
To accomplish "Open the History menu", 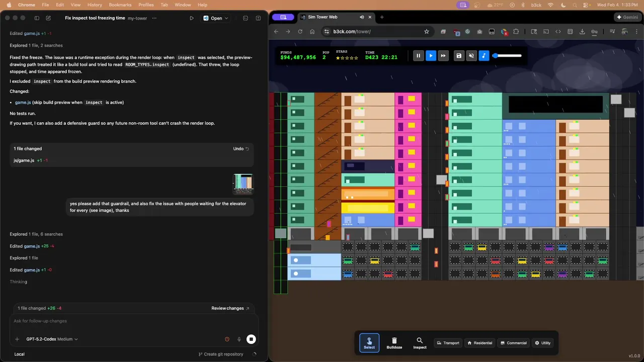I will [95, 5].
